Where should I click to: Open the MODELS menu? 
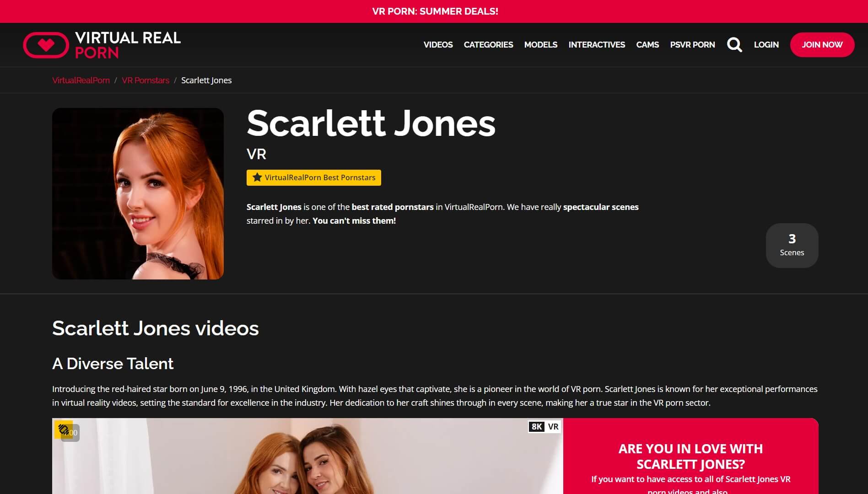click(540, 45)
